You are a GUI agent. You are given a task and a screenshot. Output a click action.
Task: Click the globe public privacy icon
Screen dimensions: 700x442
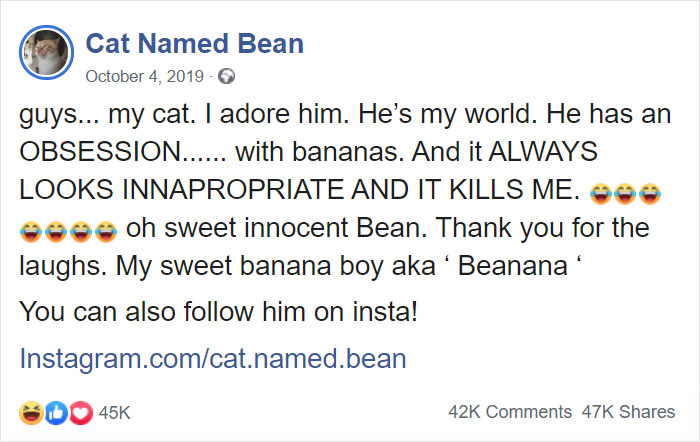tap(225, 76)
